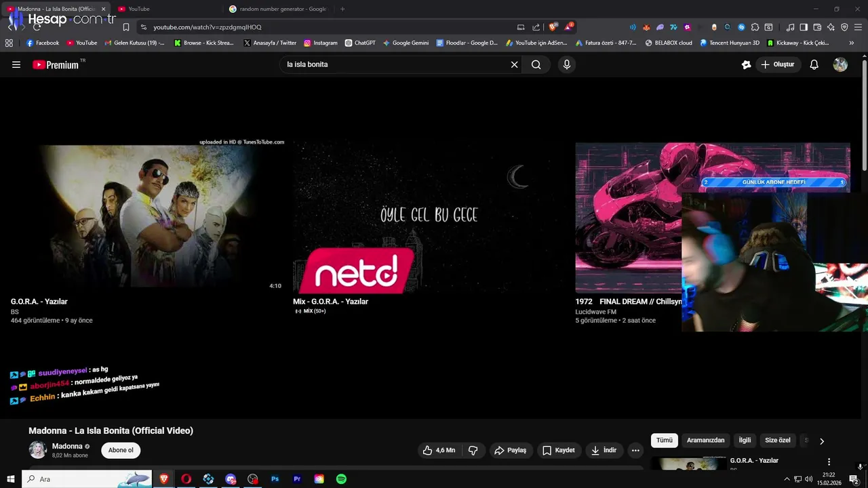
Task: Select the Tümü filter chip
Action: (665, 441)
